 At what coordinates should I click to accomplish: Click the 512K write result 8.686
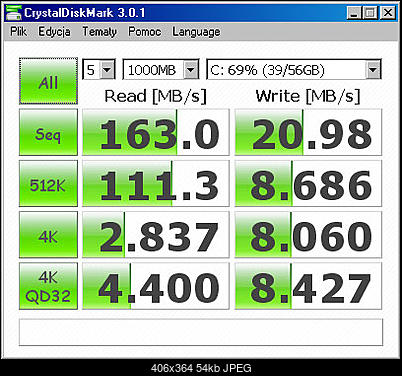coord(308,184)
